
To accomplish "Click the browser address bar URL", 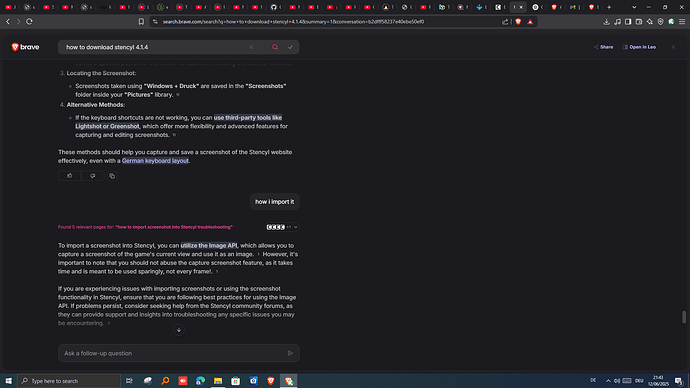I will 294,22.
